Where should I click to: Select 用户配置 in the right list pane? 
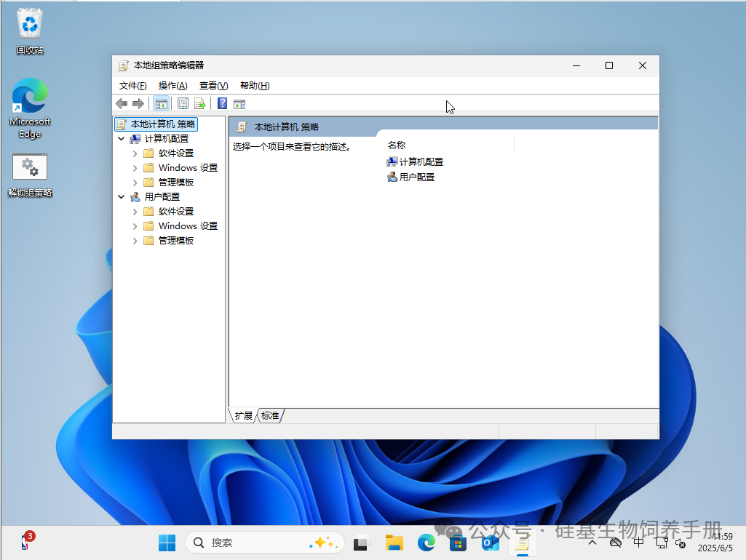pos(416,177)
